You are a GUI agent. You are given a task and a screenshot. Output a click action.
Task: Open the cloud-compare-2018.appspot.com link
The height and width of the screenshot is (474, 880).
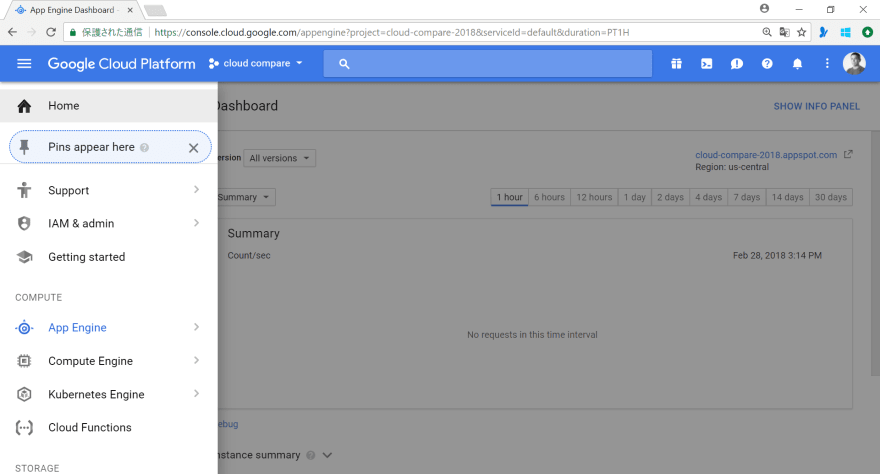click(766, 155)
